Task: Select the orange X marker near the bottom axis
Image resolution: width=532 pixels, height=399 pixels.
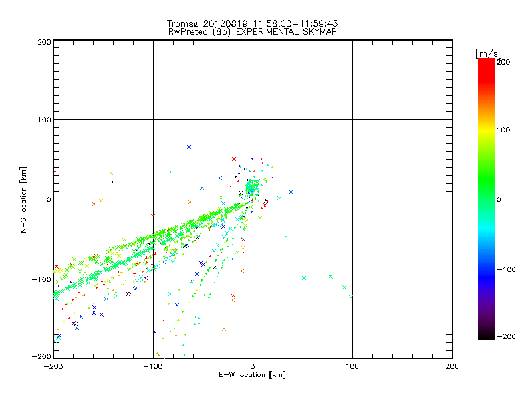Action: point(224,329)
